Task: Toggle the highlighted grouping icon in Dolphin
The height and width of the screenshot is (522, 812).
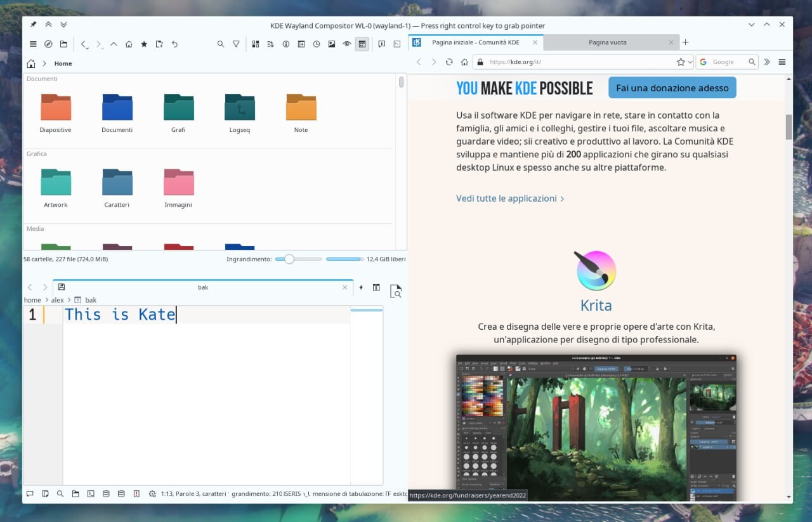Action: coord(362,44)
